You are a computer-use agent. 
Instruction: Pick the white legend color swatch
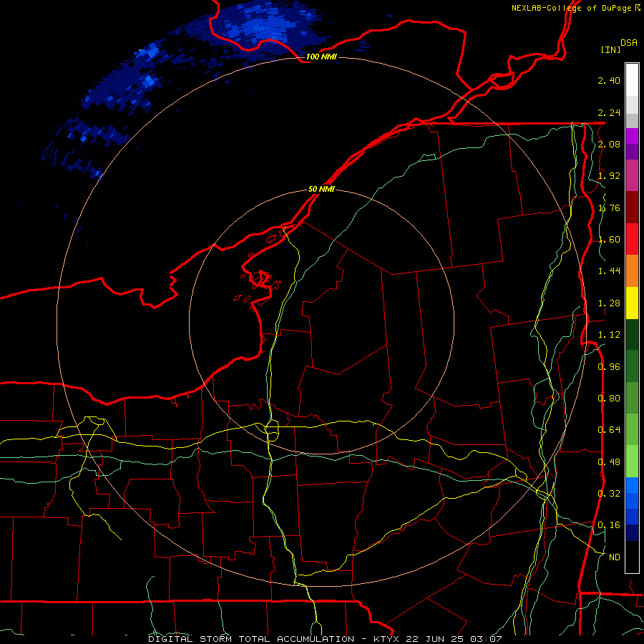(x=632, y=79)
